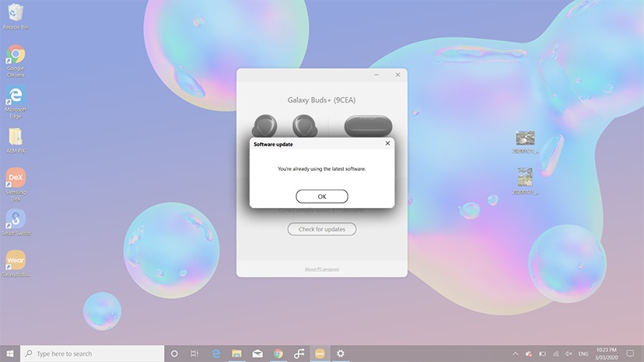Close the Galaxy Buds+ window
This screenshot has height=362, width=644.
(397, 75)
